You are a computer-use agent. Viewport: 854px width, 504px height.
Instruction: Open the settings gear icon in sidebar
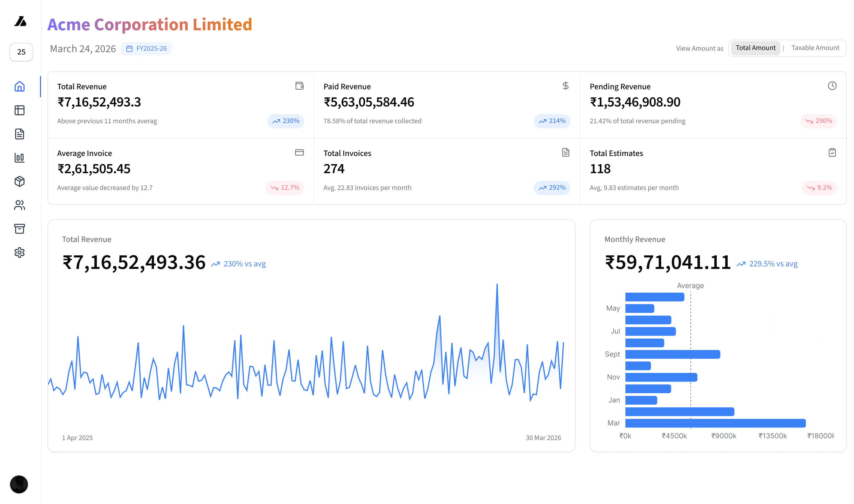(20, 253)
